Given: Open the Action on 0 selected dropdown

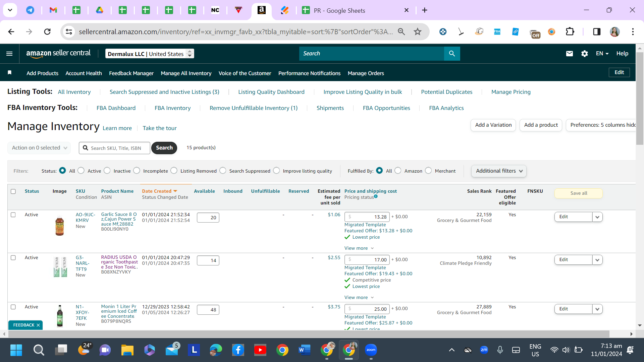Looking at the screenshot, I should tap(39, 148).
